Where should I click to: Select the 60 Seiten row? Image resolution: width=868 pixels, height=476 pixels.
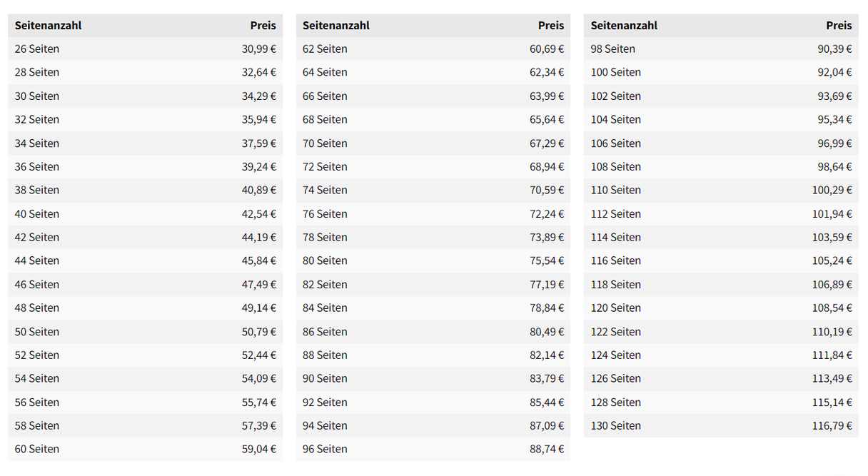(146, 449)
